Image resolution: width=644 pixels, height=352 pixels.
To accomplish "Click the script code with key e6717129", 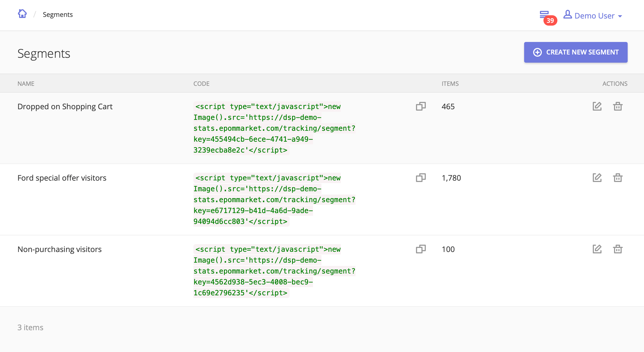I will click(274, 200).
